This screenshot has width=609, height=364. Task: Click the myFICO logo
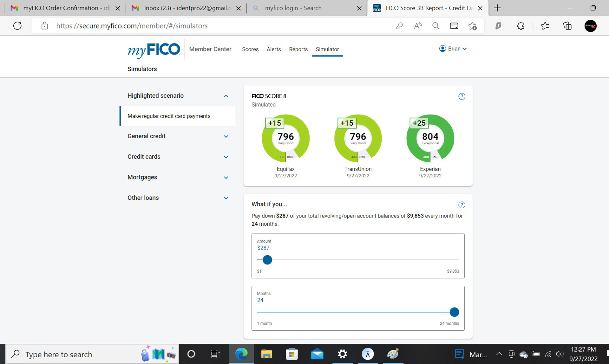tap(154, 50)
